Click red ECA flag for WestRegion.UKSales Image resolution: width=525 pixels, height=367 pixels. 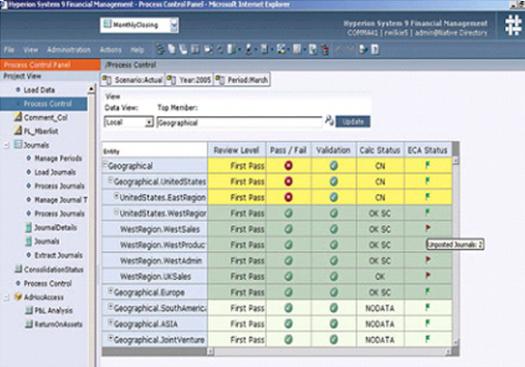[428, 275]
